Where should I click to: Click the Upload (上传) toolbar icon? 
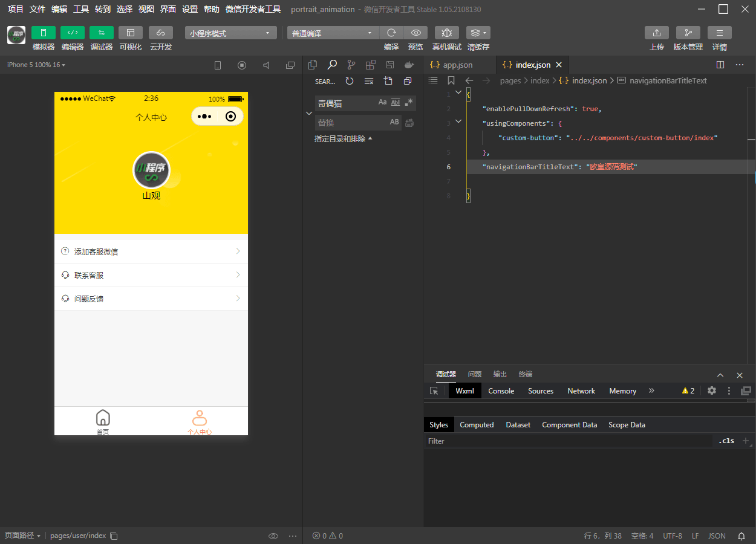(656, 33)
